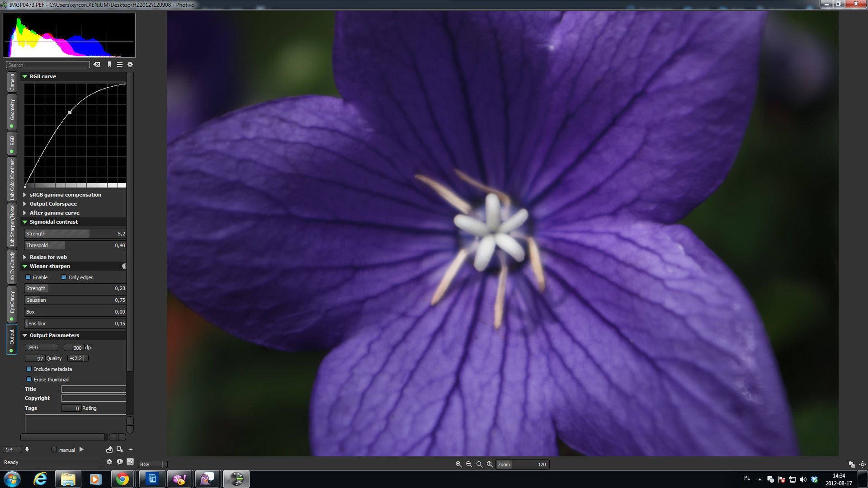
Task: Click the zoom out magnifier icon
Action: point(469,465)
